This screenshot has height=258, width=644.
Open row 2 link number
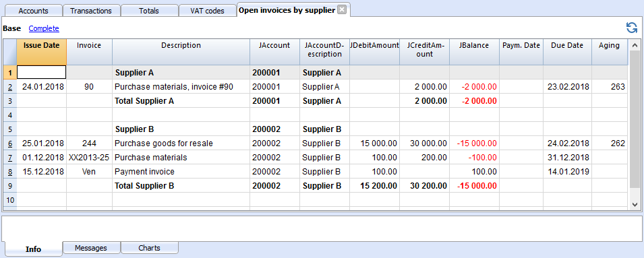click(10, 87)
